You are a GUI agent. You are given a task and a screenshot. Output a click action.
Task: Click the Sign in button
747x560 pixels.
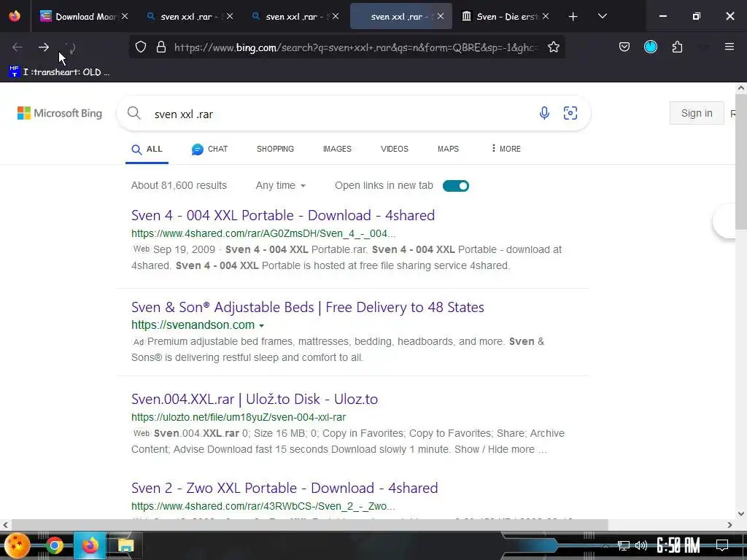(697, 113)
